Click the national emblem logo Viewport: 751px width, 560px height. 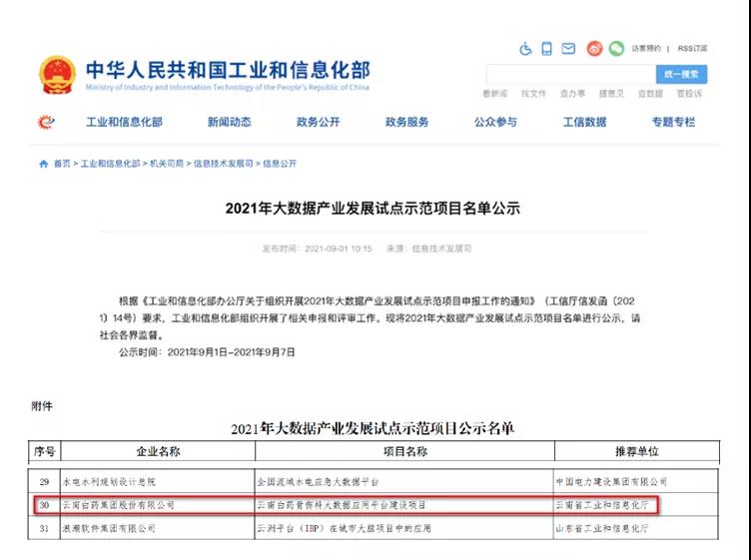pyautogui.click(x=58, y=75)
